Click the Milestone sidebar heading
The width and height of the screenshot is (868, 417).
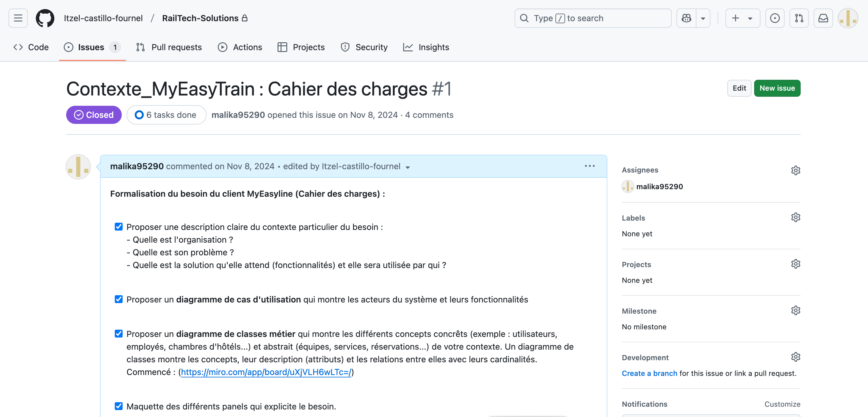pyautogui.click(x=639, y=311)
